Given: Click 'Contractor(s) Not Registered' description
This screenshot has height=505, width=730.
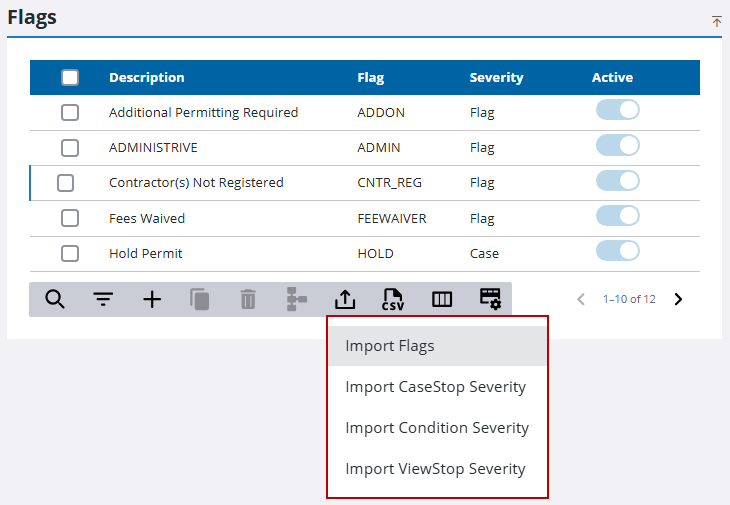Looking at the screenshot, I should tap(196, 182).
